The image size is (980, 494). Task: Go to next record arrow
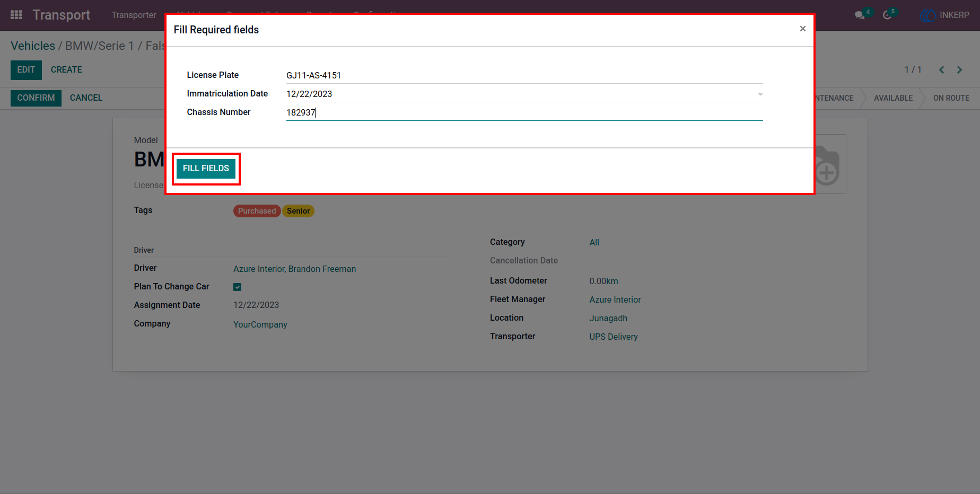point(959,70)
